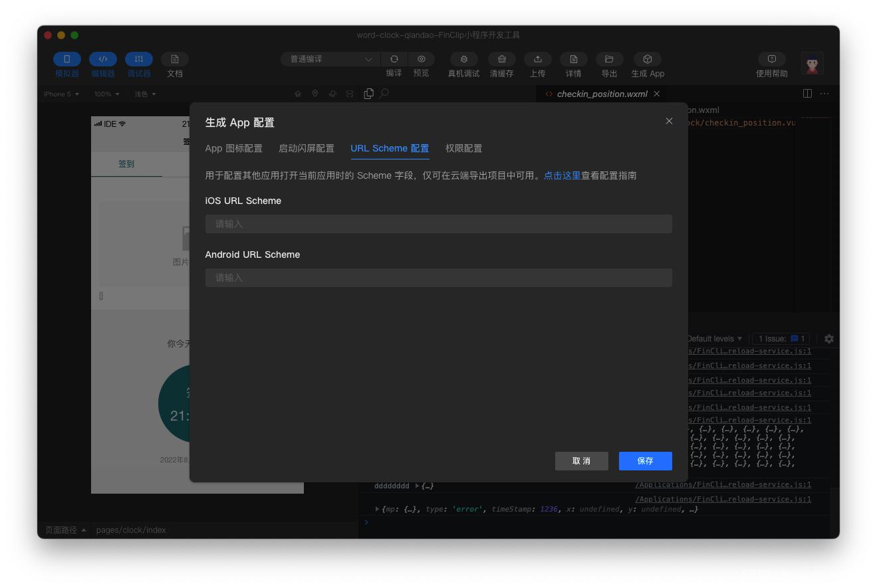Toggle the 模拟器 simulator panel

pos(67,59)
